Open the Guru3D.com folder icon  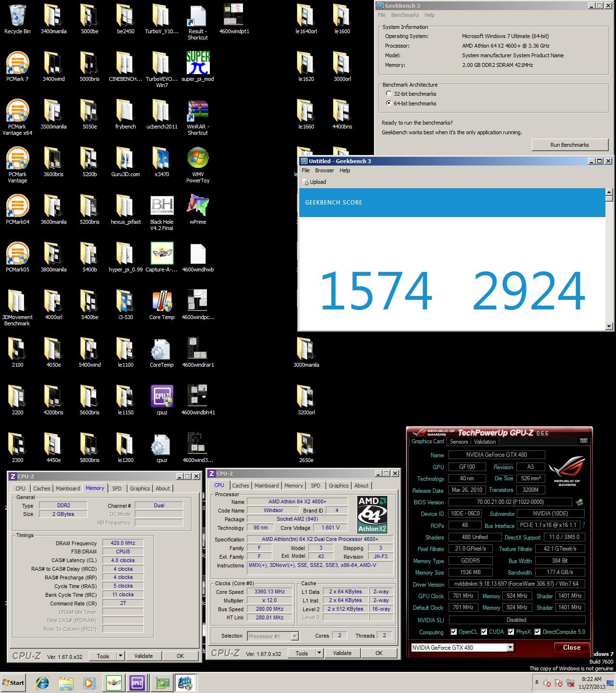click(126, 162)
